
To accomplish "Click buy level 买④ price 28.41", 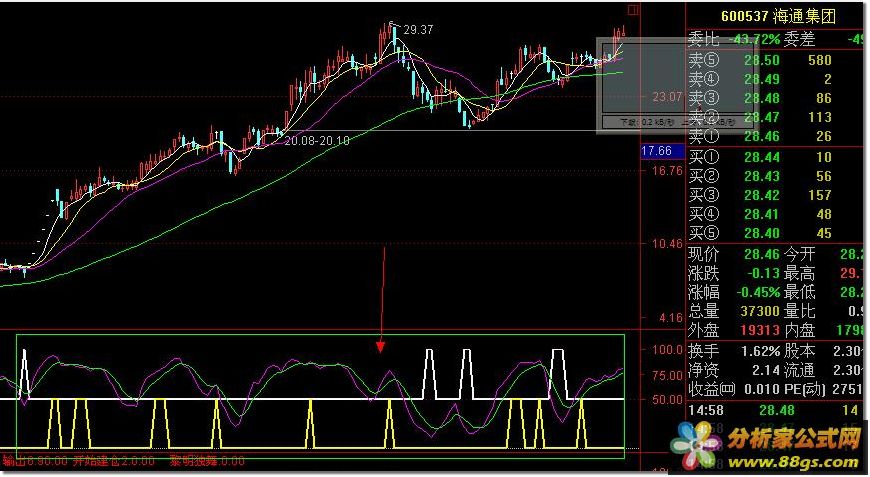I will pos(762,214).
